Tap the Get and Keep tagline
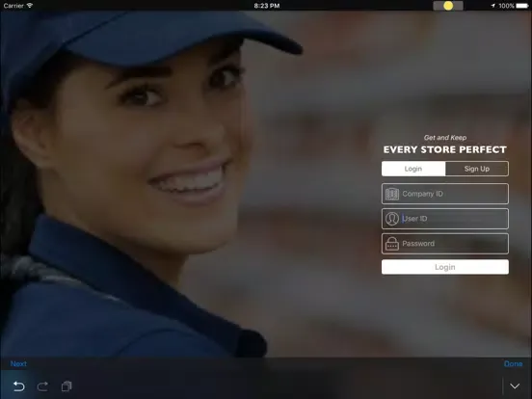This screenshot has height=399, width=532. [x=445, y=138]
